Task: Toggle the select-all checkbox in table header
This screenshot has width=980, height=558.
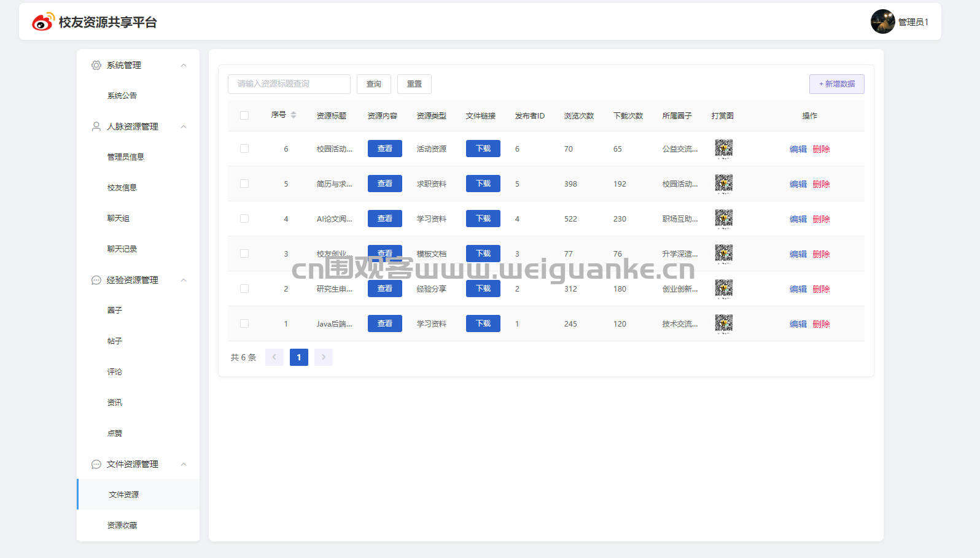Action: tap(244, 115)
